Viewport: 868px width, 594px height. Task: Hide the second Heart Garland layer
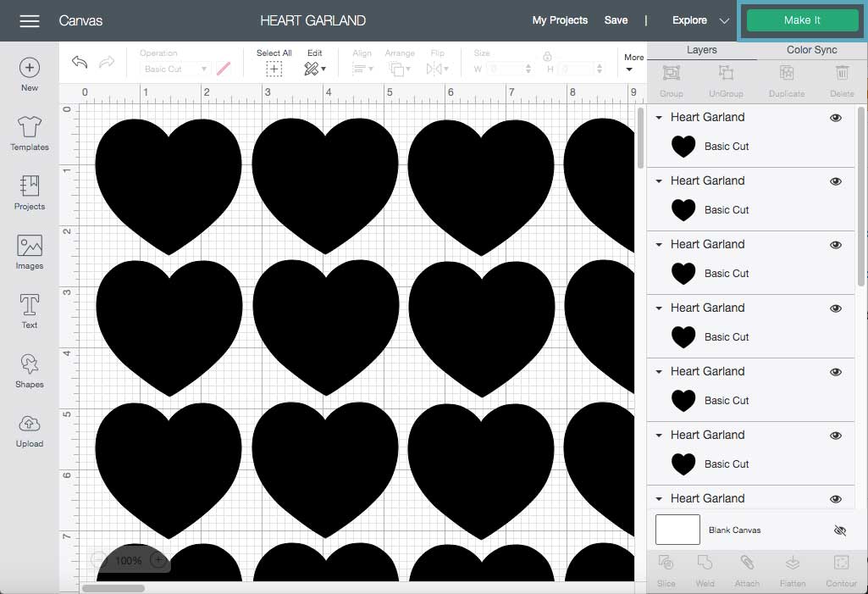pyautogui.click(x=836, y=181)
